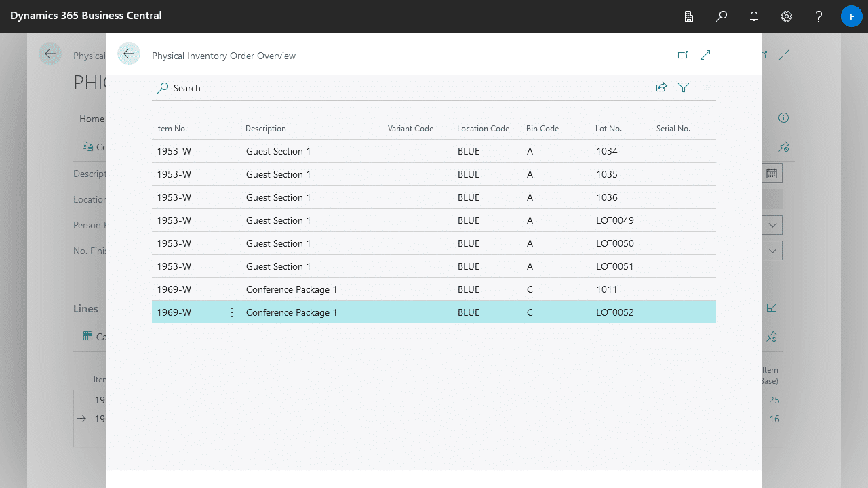Click the share icon in list toolbar
Screen dimensions: 868x488
click(661, 87)
